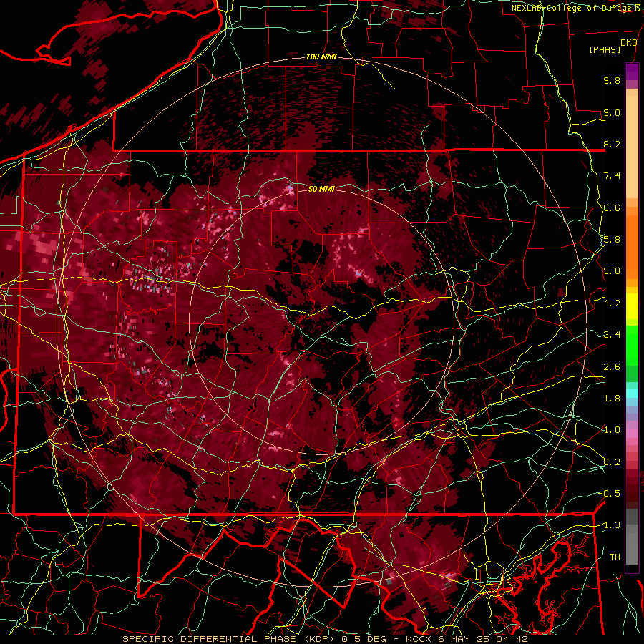Screen dimensions: 644x644
Task: Click the 8.2 scale value
Action: [x=612, y=144]
